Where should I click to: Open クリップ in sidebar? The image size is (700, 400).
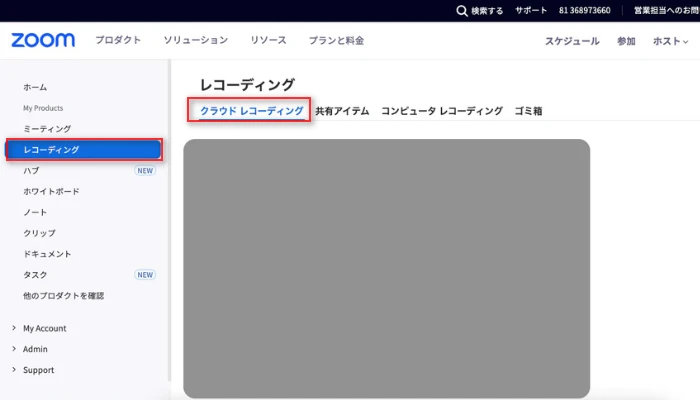coord(39,233)
